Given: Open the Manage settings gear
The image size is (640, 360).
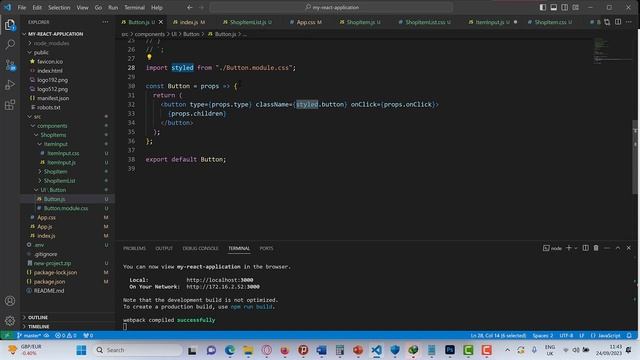Looking at the screenshot, I should coord(10,321).
